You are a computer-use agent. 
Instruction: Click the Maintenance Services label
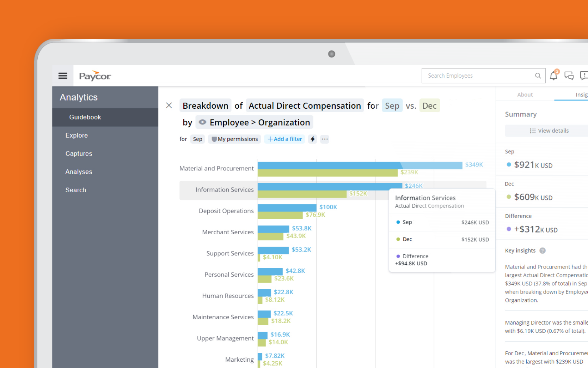point(223,317)
